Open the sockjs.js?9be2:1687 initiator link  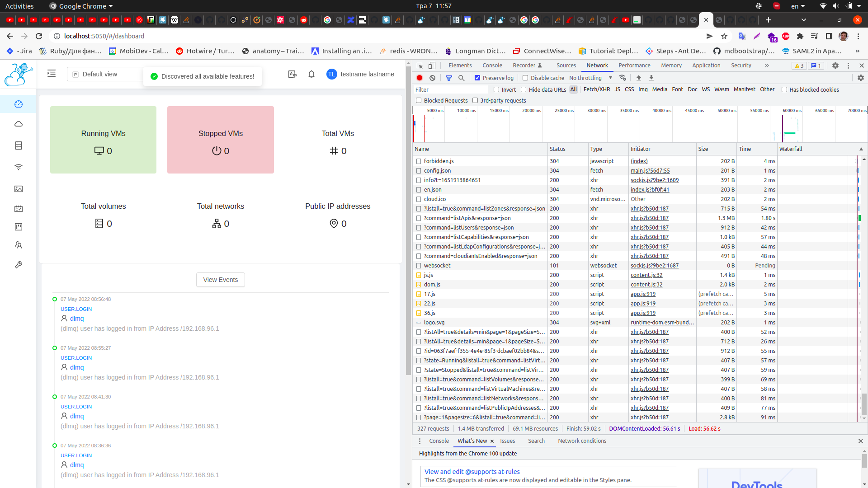tap(654, 266)
